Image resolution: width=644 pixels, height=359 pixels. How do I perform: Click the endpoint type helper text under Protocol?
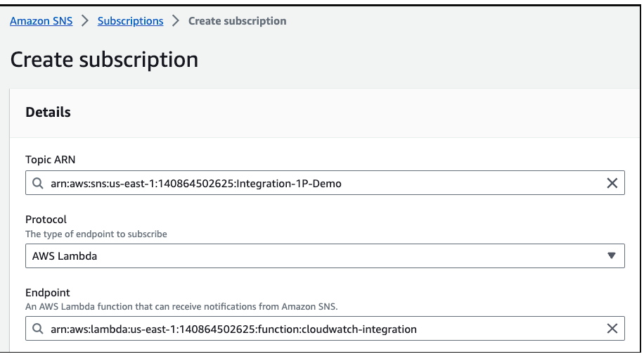tap(96, 234)
